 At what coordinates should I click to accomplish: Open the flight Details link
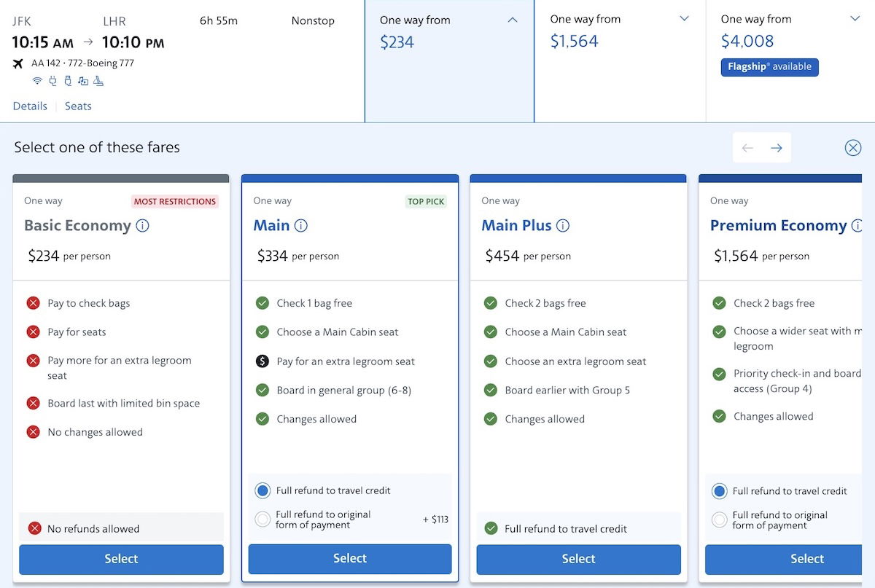tap(30, 106)
